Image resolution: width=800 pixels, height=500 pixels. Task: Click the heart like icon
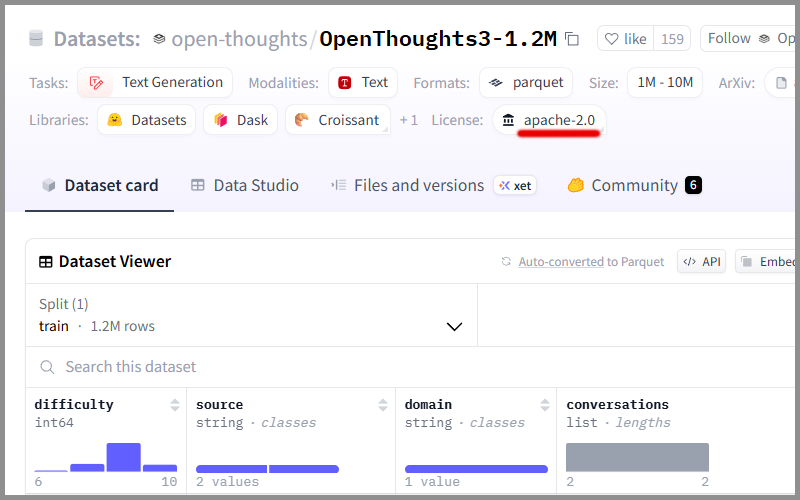611,39
